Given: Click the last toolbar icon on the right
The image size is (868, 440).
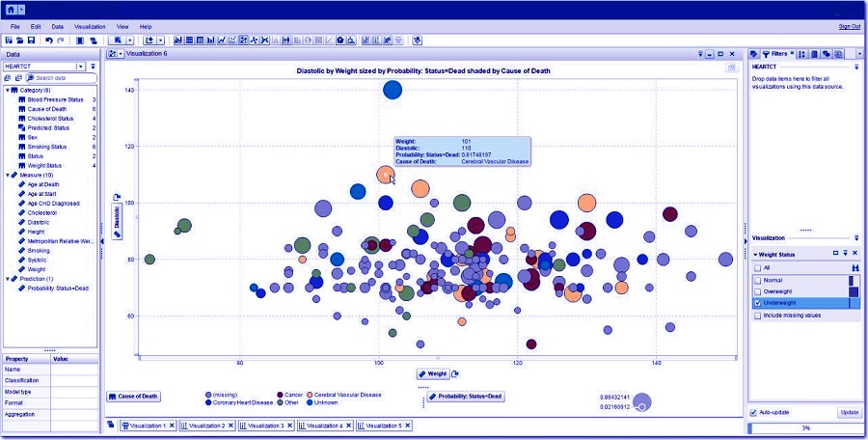Looking at the screenshot, I should pos(418,41).
